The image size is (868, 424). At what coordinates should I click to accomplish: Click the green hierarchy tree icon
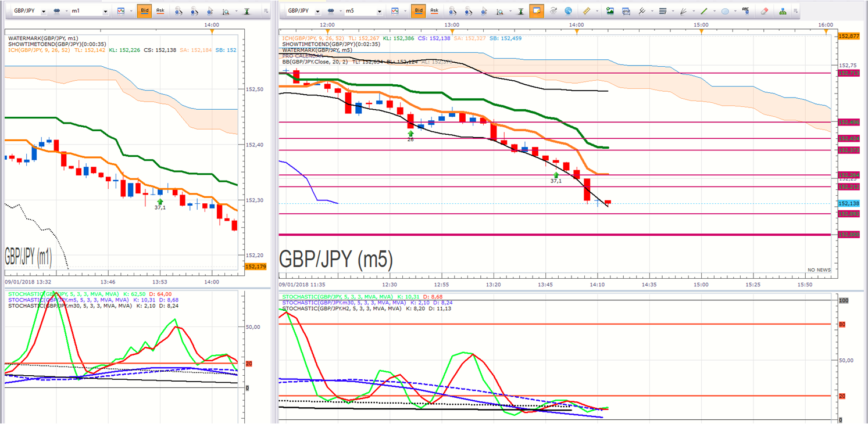point(783,11)
